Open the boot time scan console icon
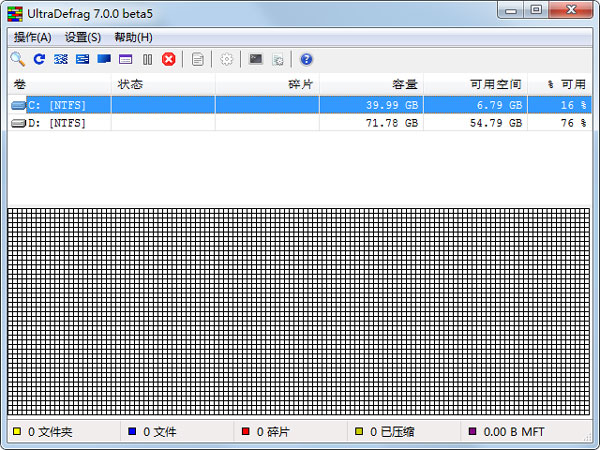Viewport: 600px width, 450px height. [x=256, y=59]
